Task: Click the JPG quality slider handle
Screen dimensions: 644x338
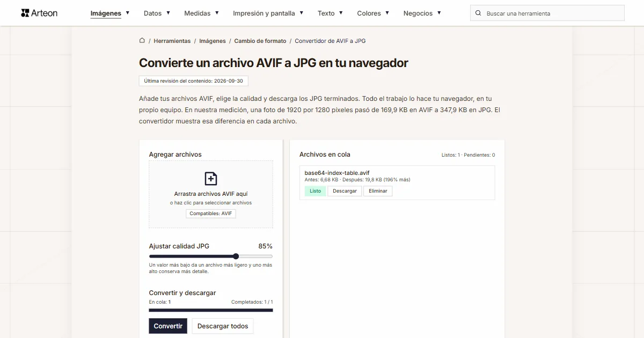Action: pyautogui.click(x=236, y=256)
